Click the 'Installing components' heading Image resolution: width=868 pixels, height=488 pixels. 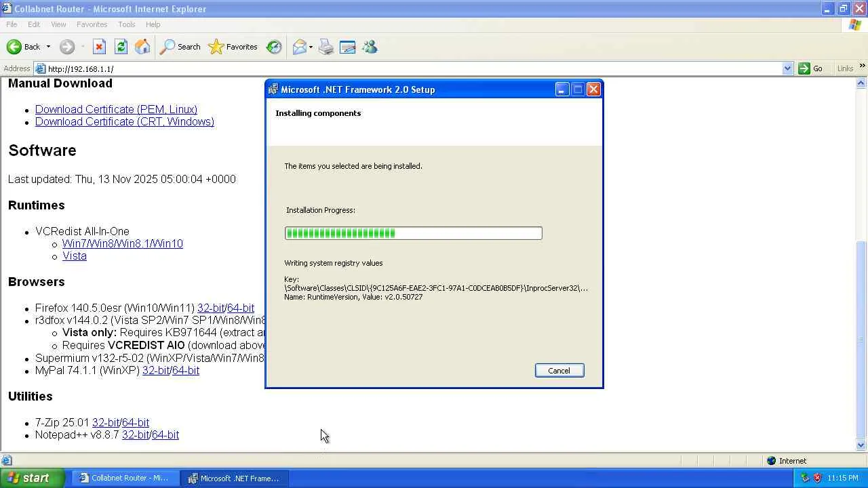[318, 113]
